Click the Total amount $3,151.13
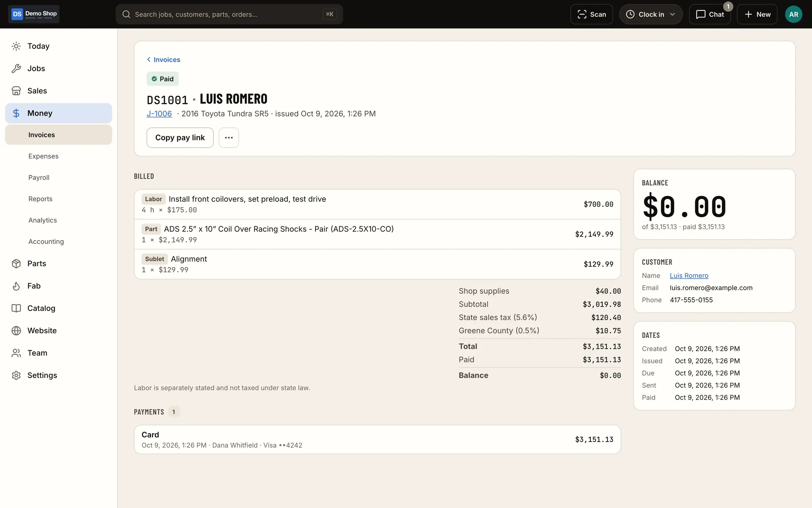Screen dimensions: 812x508 click(x=602, y=346)
